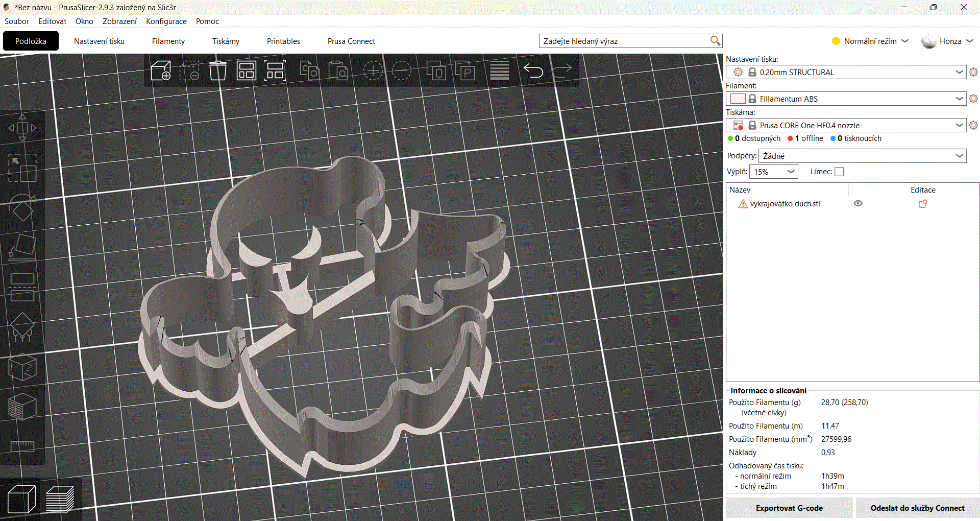
Task: Open filament settings gear icon at right
Action: coord(973,99)
